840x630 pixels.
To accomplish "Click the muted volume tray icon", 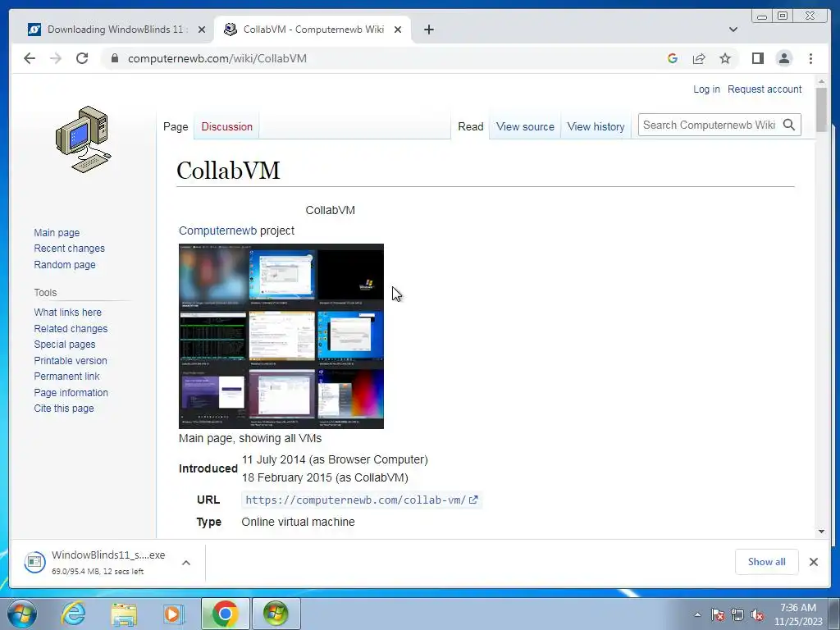I will tap(757, 614).
